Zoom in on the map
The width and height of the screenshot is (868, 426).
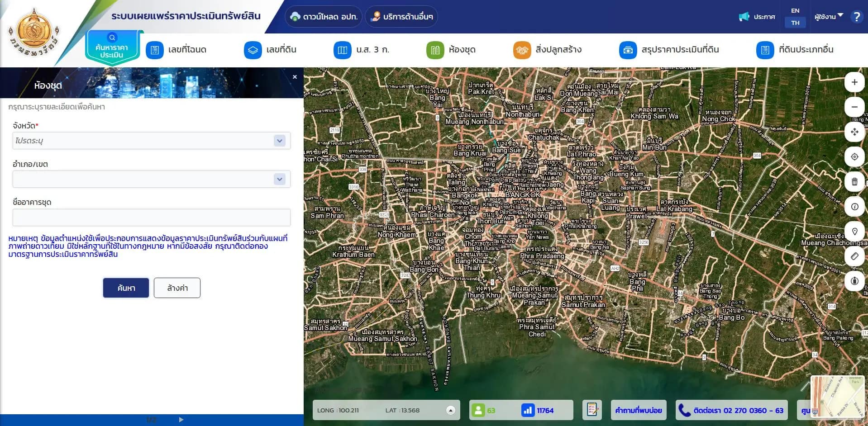(x=854, y=82)
